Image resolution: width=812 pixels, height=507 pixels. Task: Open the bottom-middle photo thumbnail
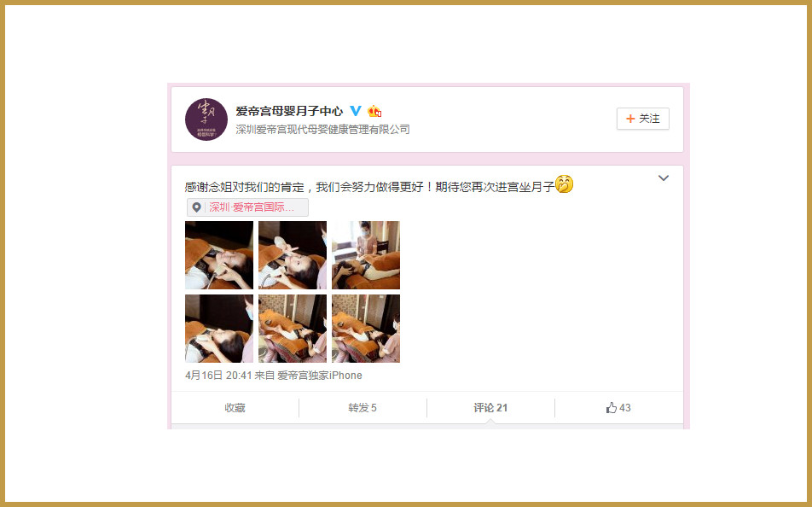tap(293, 329)
